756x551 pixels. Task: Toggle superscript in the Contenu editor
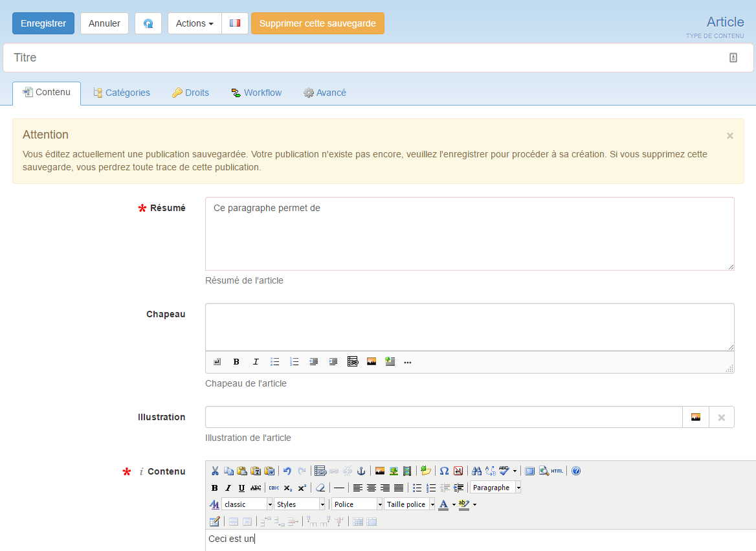point(302,488)
